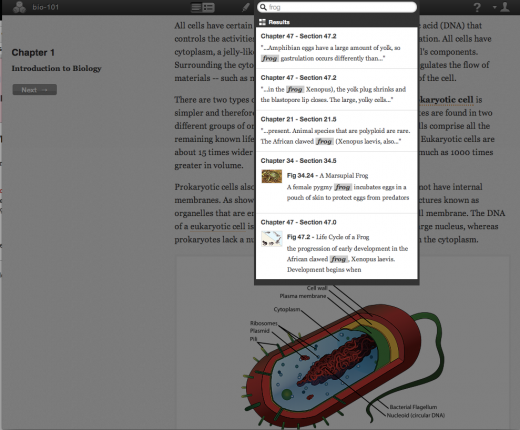
Task: Click the Ribosomes diagram label
Action: [x=264, y=323]
